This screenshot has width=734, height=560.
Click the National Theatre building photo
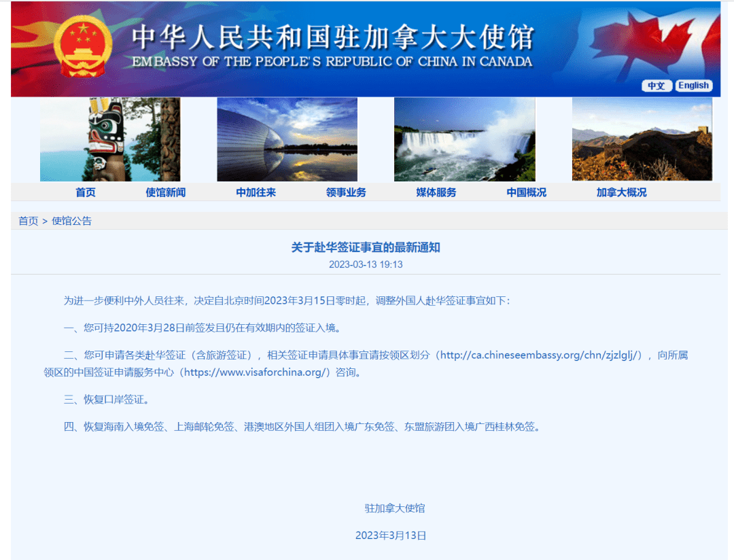pyautogui.click(x=287, y=139)
